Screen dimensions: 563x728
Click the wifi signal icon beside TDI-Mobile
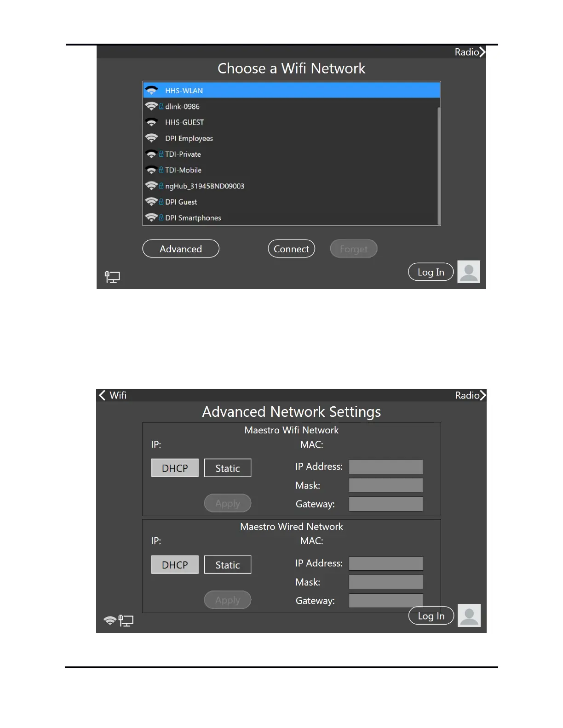coord(151,170)
